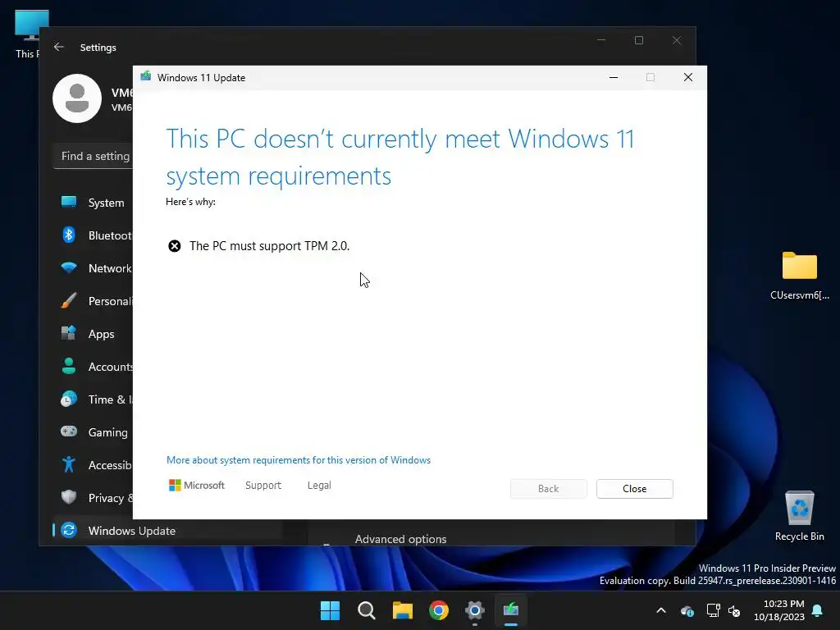Minimize the Settings window

point(601,40)
